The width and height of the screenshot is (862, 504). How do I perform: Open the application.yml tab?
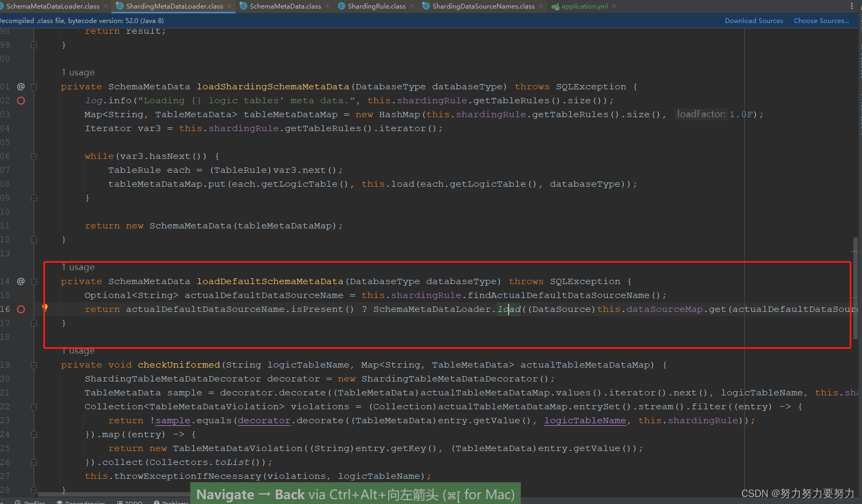tap(585, 6)
